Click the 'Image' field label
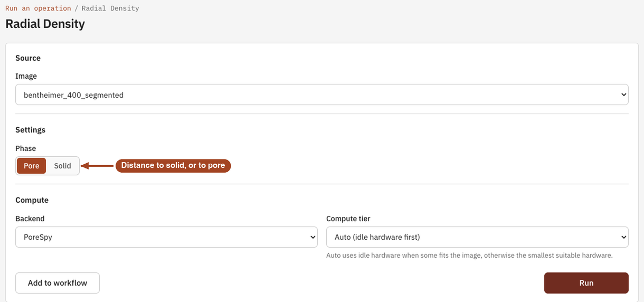Screen dimensions: 644x302 26,76
